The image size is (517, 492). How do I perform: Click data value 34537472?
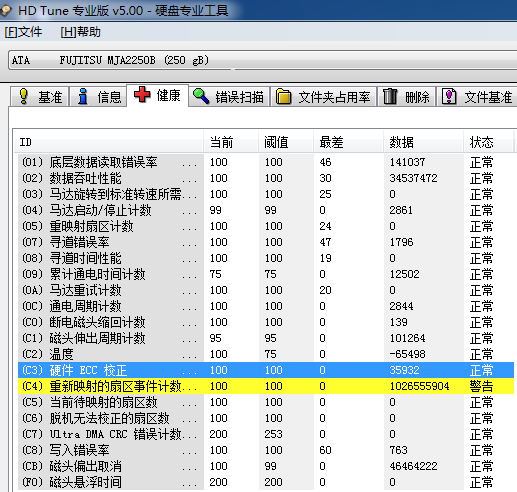(413, 178)
